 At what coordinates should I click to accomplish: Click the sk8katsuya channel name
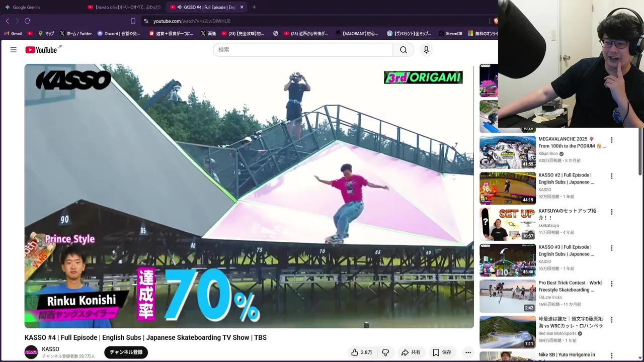pyautogui.click(x=548, y=226)
